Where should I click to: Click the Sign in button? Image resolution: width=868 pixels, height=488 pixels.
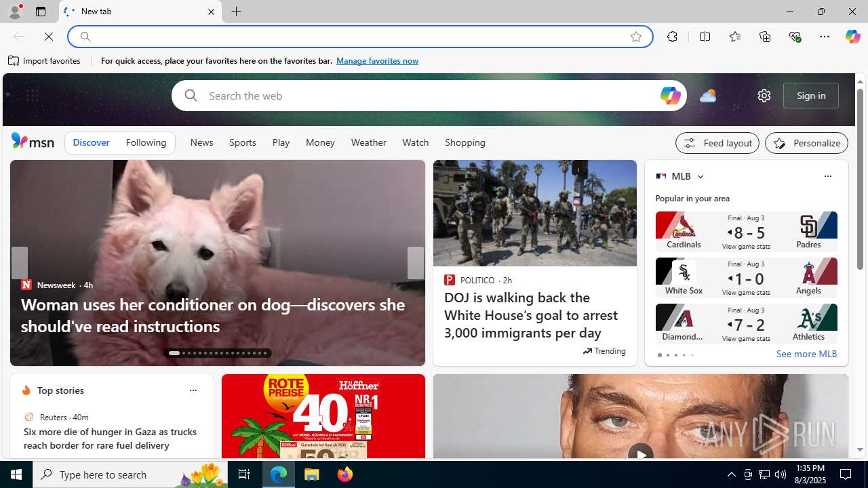[811, 96]
